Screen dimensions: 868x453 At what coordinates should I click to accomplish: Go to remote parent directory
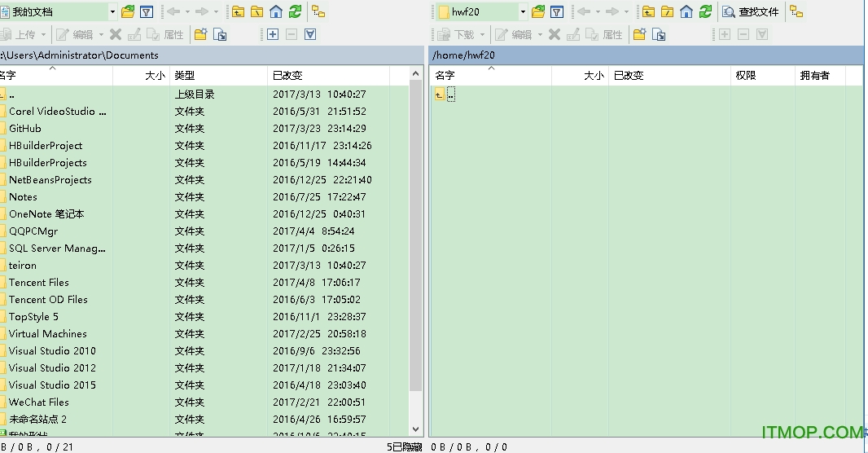(x=648, y=11)
